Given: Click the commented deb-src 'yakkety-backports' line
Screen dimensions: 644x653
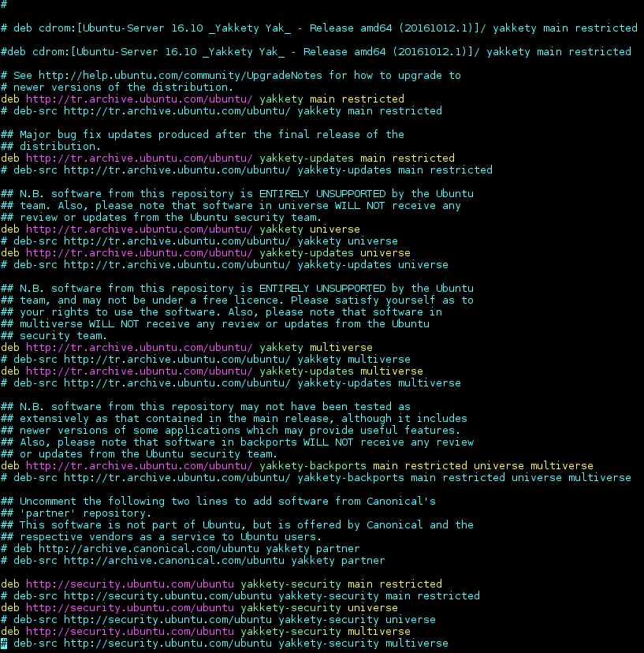Looking at the screenshot, I should click(x=316, y=478).
